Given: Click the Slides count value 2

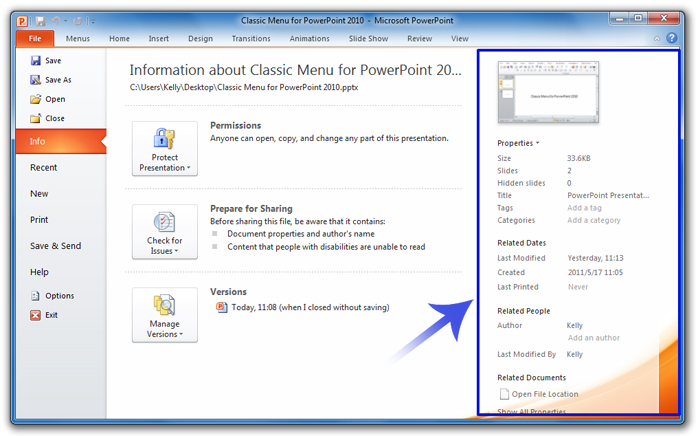Looking at the screenshot, I should click(x=569, y=170).
